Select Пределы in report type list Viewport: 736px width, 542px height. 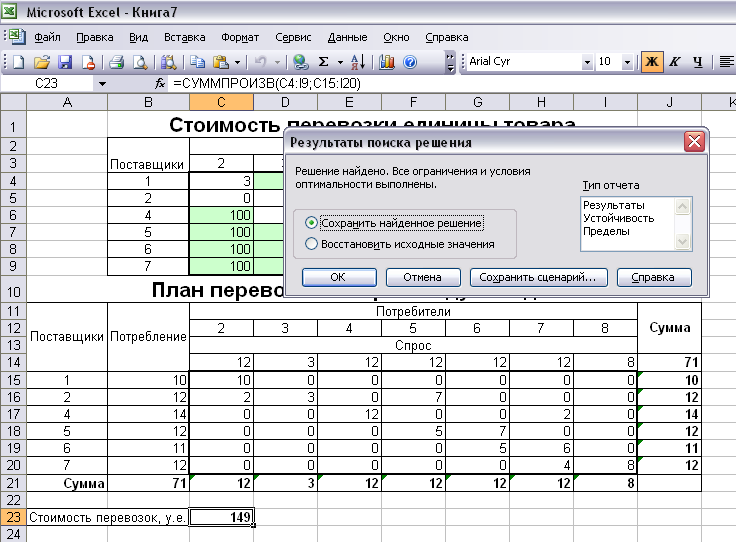(606, 231)
